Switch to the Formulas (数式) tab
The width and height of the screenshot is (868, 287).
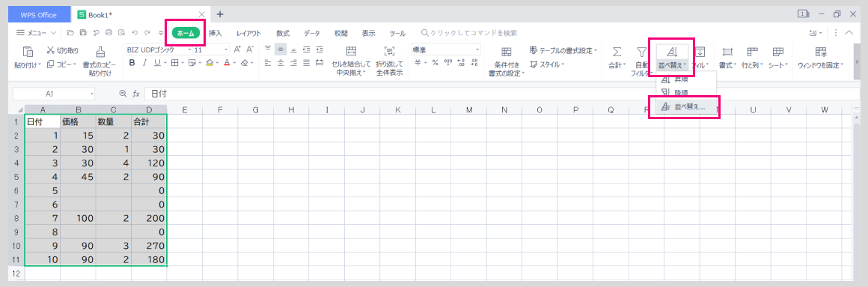click(x=283, y=33)
